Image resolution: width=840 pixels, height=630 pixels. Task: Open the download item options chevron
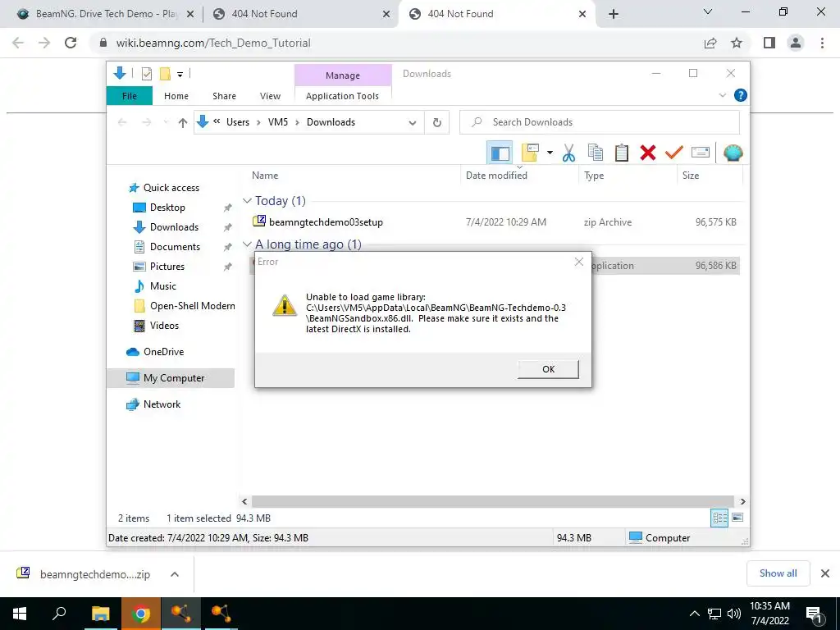point(175,574)
